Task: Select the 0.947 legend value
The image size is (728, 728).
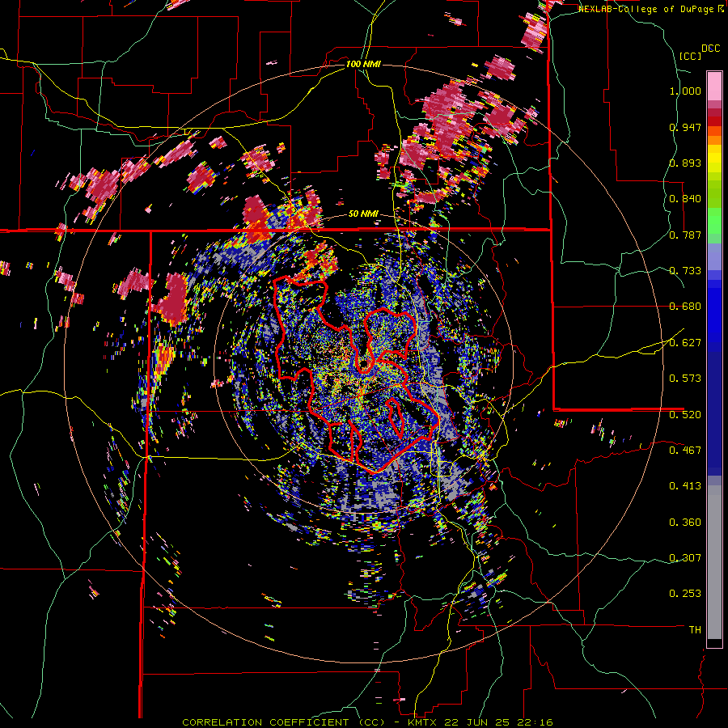Action: (x=685, y=127)
